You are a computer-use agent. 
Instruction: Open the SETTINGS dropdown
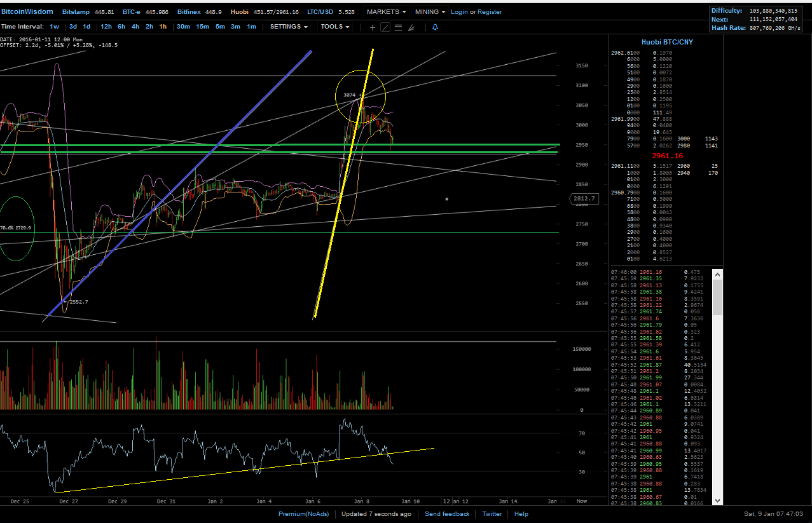coord(289,27)
